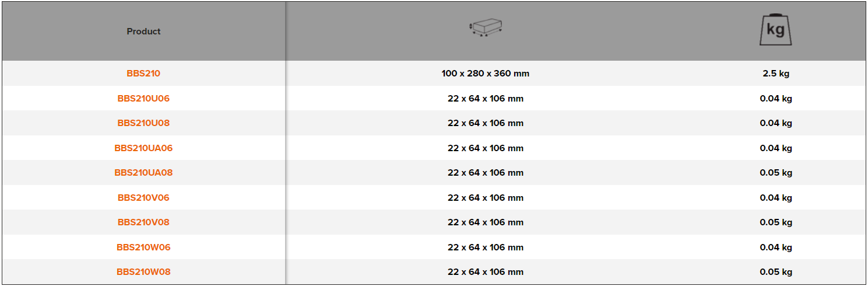This screenshot has height=286, width=868.
Task: Click the BBS210UA08 weight of 0.05 kg
Action: point(775,173)
